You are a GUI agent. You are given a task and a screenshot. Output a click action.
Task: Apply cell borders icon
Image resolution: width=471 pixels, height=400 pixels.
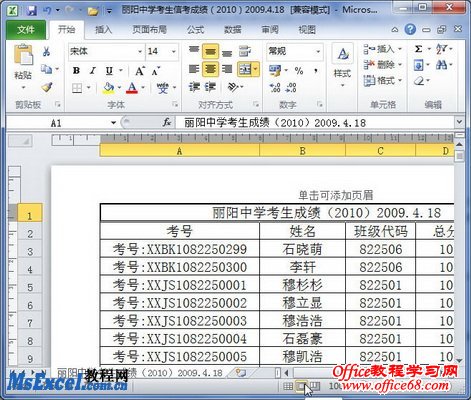77,88
